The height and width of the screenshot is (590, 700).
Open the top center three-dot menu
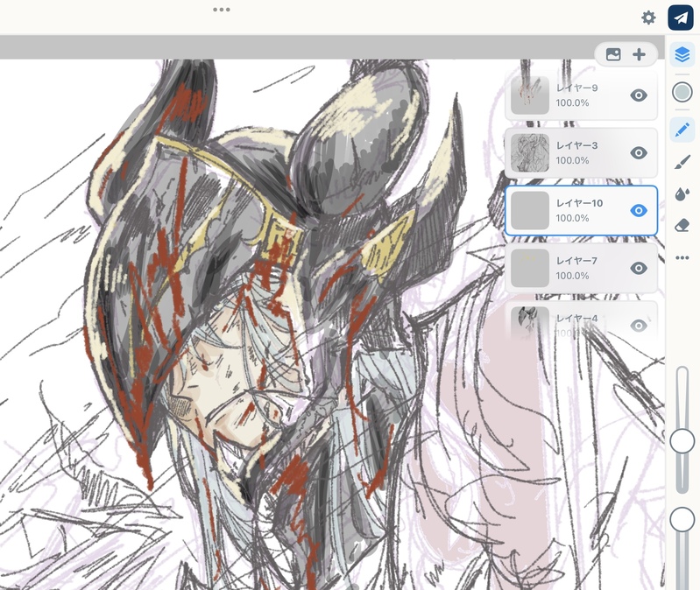coord(222,10)
